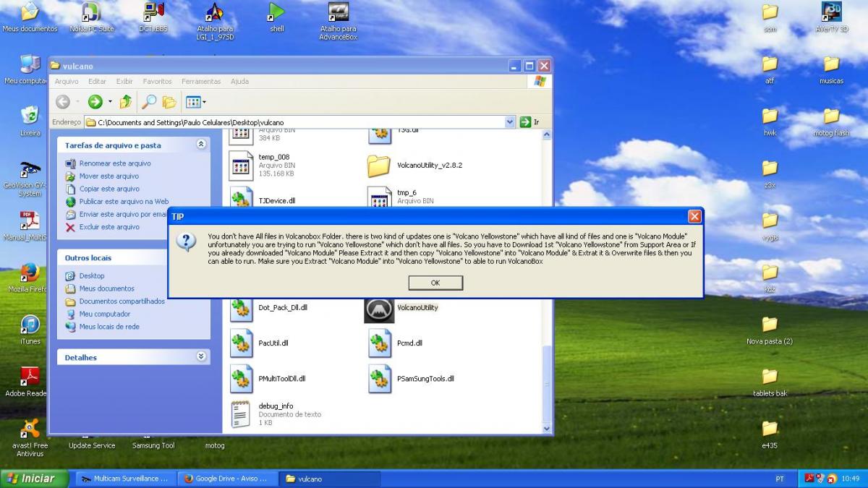This screenshot has width=868, height=488.
Task: Open the Exibir menu
Action: (124, 82)
